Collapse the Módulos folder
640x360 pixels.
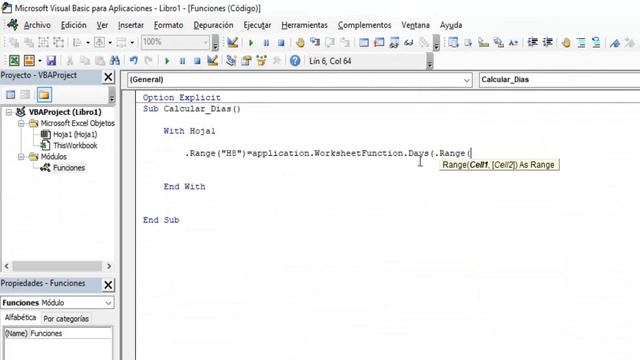pos(21,156)
